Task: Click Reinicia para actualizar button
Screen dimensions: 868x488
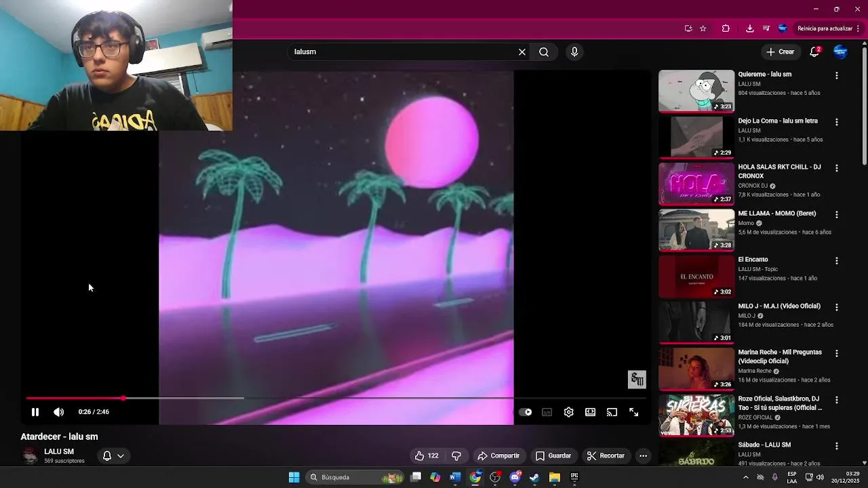Action: point(829,28)
